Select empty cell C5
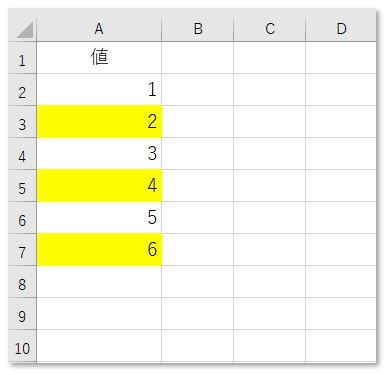 tap(270, 186)
